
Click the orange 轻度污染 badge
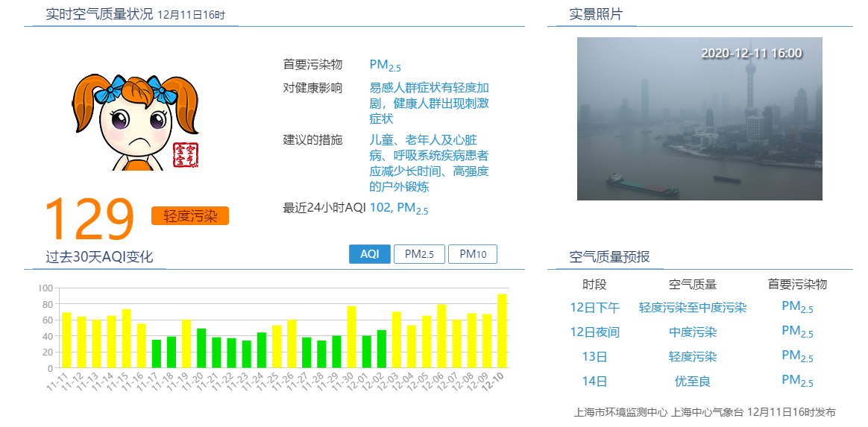(190, 215)
